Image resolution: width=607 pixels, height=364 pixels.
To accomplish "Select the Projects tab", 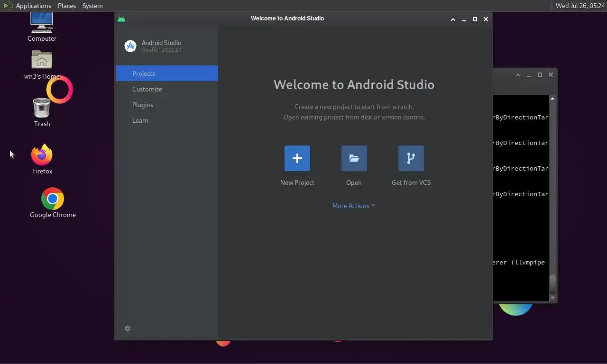I will pos(167,73).
